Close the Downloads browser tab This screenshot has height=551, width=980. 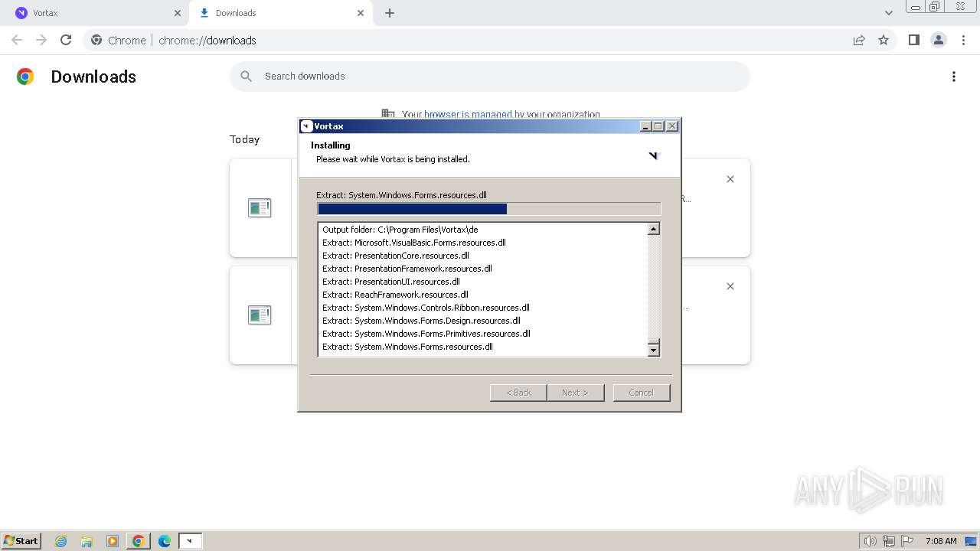[361, 13]
